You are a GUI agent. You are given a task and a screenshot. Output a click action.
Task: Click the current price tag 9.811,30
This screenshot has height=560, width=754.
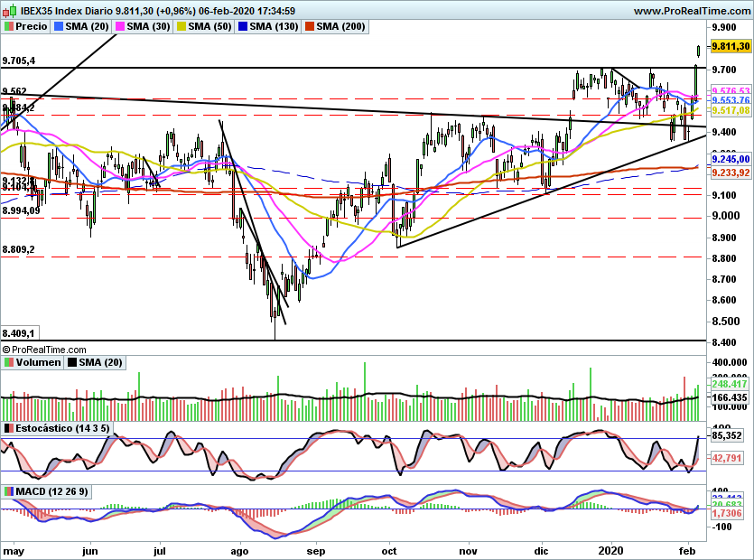(x=731, y=46)
